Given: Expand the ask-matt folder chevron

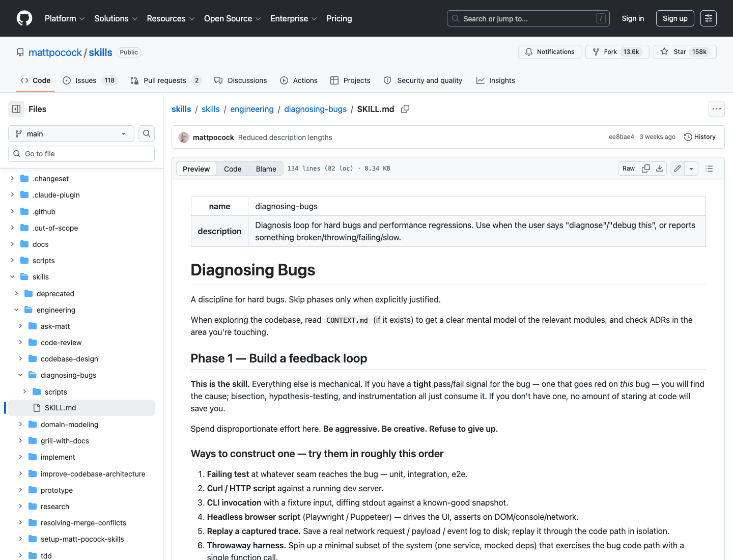Looking at the screenshot, I should pyautogui.click(x=20, y=326).
